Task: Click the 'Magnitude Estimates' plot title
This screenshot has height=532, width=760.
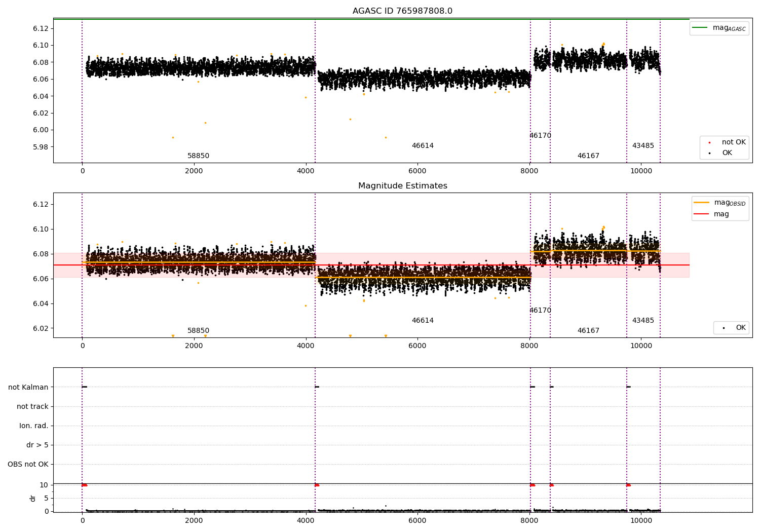Action: point(402,186)
